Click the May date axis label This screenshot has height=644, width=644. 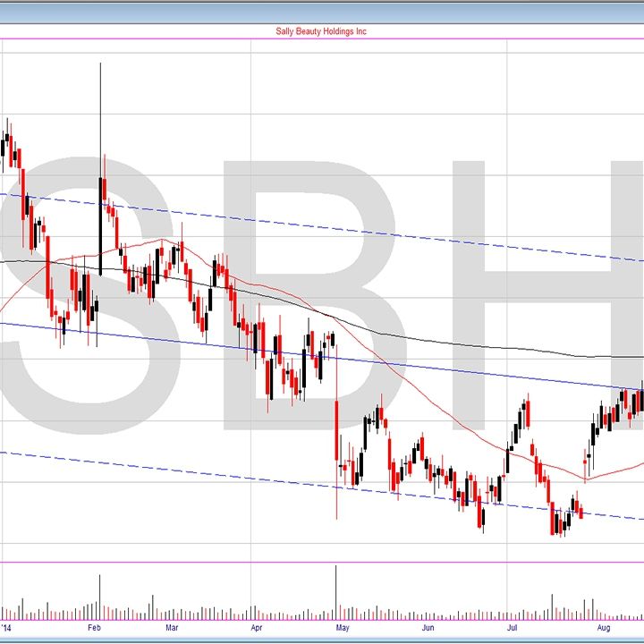tap(341, 629)
